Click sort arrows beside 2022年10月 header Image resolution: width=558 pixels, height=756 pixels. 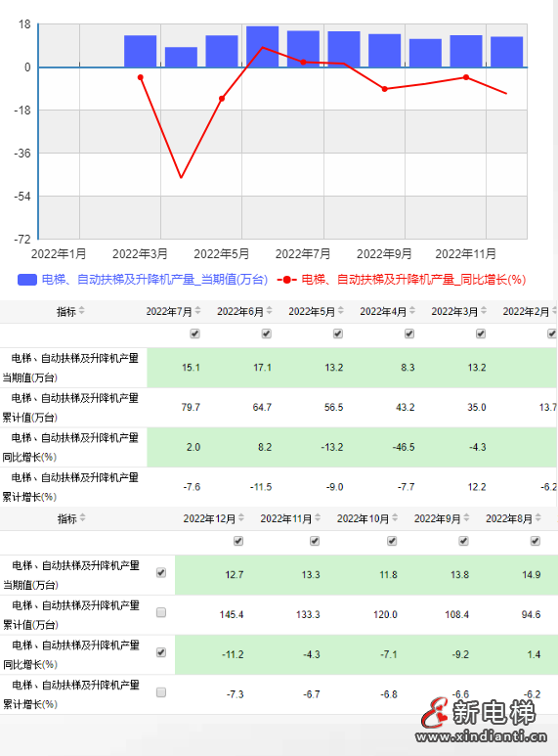tap(395, 517)
